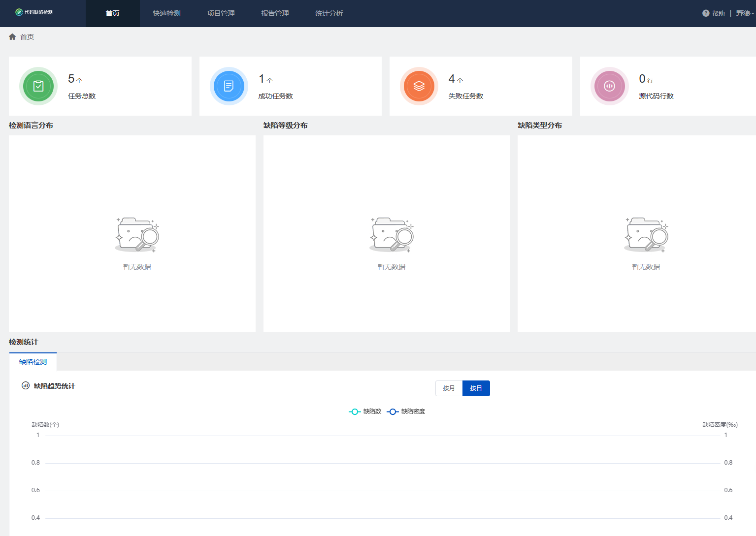Click the home icon in breadcrumb
The image size is (756, 536).
coord(12,37)
